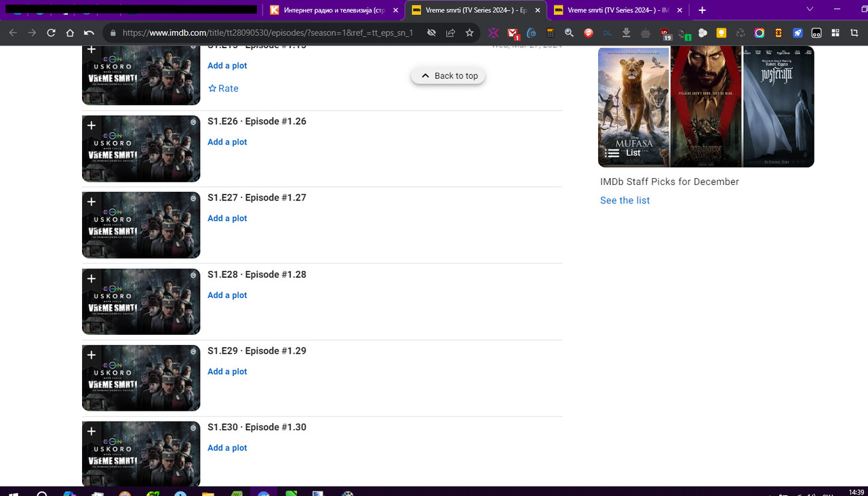868x496 pixels.
Task: Open the S1.E26 episode title
Action: (257, 121)
